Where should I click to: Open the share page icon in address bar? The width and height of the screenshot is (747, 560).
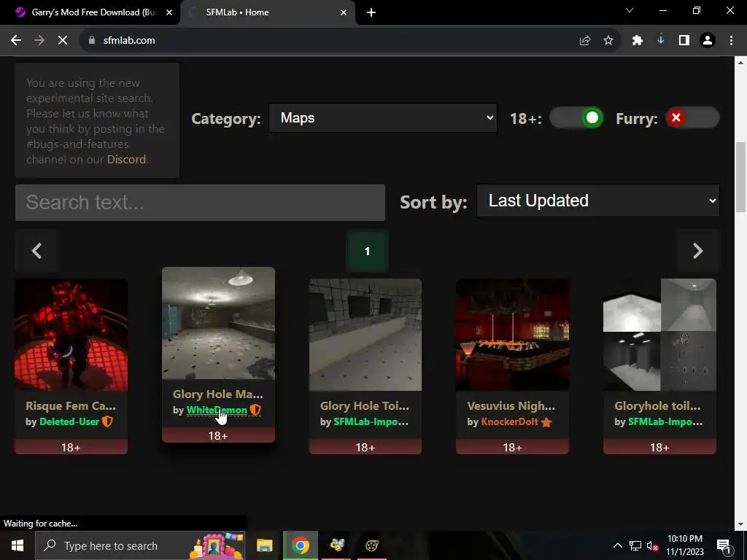585,41
